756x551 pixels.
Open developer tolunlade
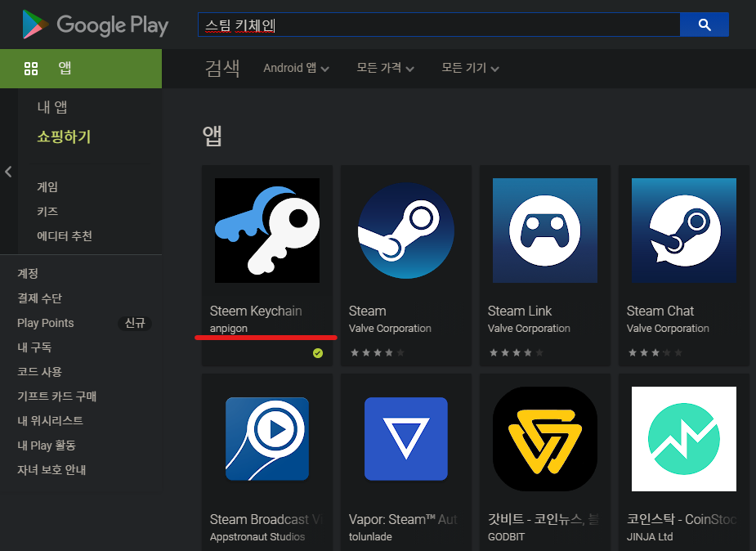coord(370,537)
